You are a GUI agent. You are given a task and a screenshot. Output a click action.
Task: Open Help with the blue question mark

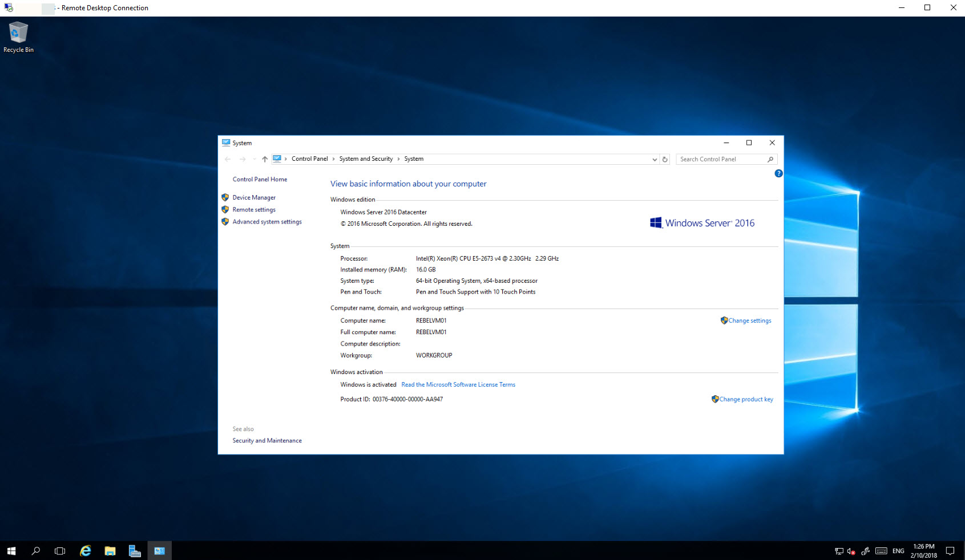778,173
